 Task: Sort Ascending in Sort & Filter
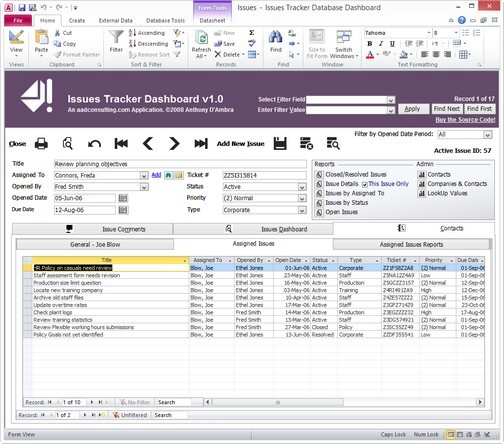click(x=147, y=33)
